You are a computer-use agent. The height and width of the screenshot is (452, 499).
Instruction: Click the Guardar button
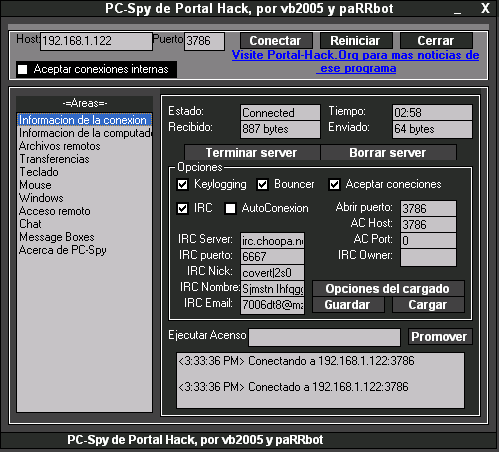(x=348, y=305)
